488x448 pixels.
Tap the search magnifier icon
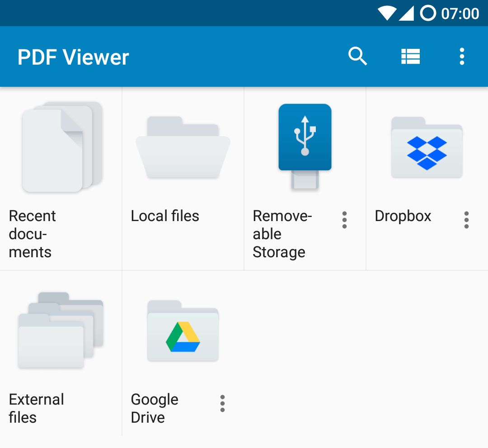357,57
